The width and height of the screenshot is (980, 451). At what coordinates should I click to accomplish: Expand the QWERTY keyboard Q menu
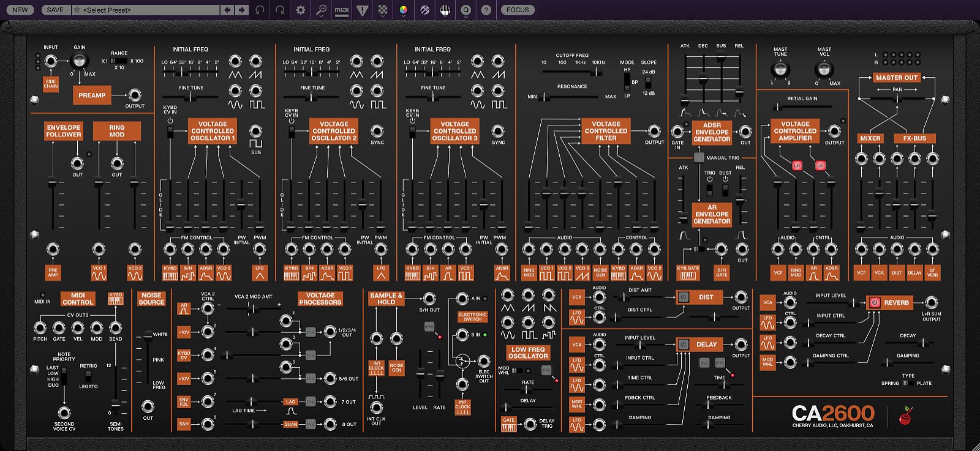coord(466,10)
